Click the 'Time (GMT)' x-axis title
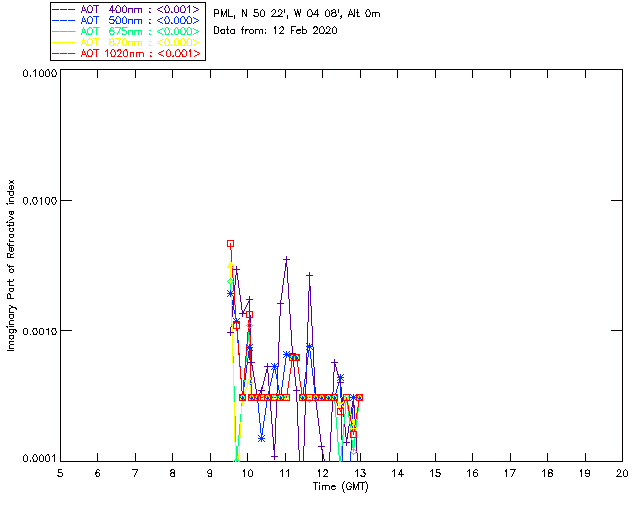This screenshot has width=640, height=512. [x=339, y=485]
